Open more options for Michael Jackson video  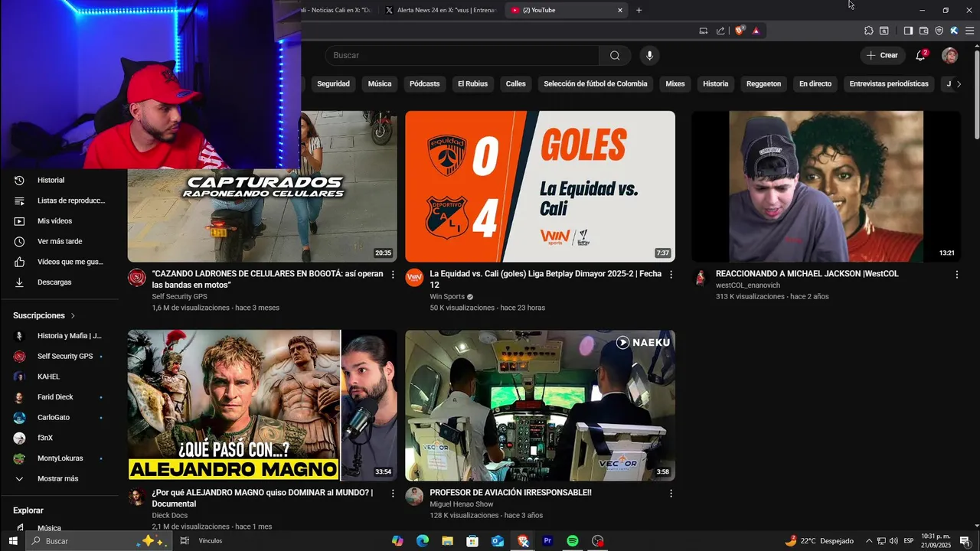(956, 274)
